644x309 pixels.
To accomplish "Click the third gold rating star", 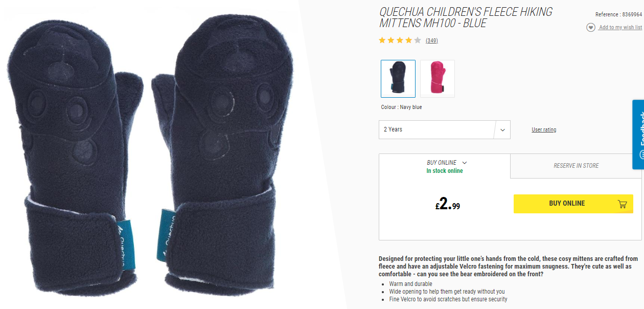I will click(x=400, y=40).
